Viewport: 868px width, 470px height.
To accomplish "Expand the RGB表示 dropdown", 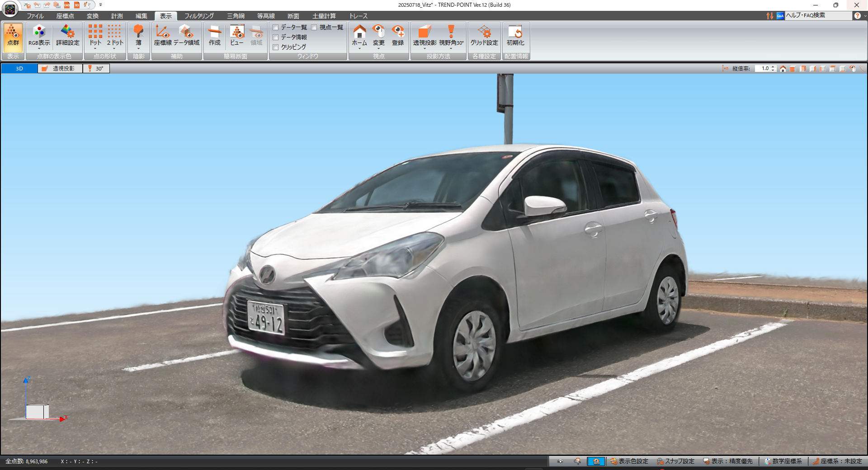I will pos(39,48).
